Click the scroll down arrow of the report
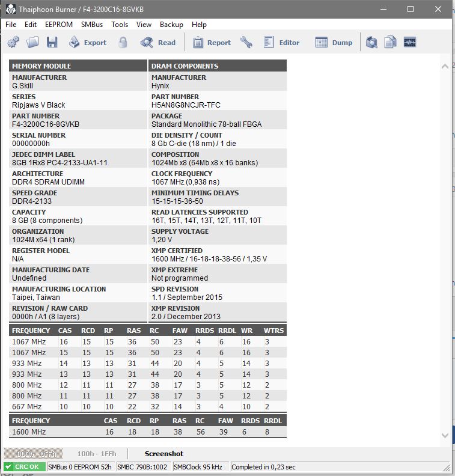The height and width of the screenshot is (476, 455). (445, 435)
